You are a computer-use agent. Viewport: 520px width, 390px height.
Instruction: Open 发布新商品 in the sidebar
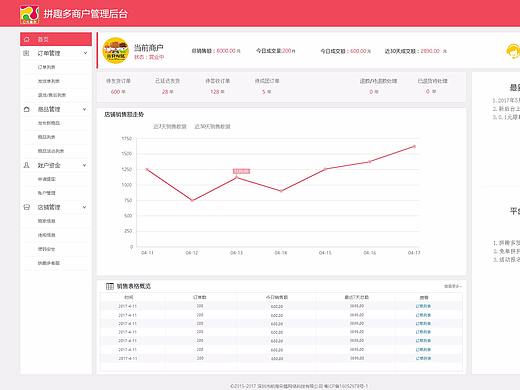pyautogui.click(x=49, y=123)
